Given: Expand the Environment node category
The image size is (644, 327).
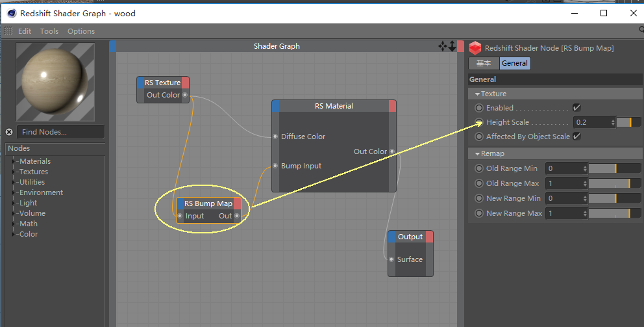Looking at the screenshot, I should [14, 192].
